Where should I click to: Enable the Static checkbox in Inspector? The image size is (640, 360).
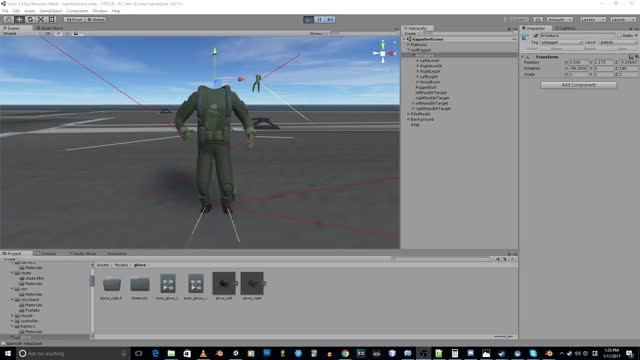(x=619, y=36)
